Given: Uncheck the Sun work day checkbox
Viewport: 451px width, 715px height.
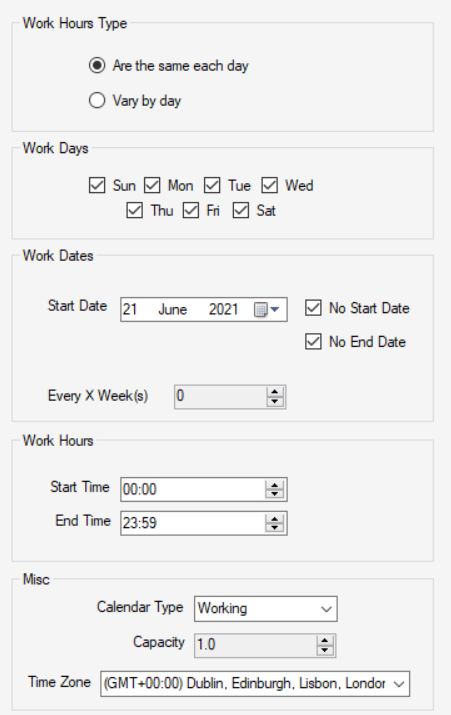Looking at the screenshot, I should point(97,186).
